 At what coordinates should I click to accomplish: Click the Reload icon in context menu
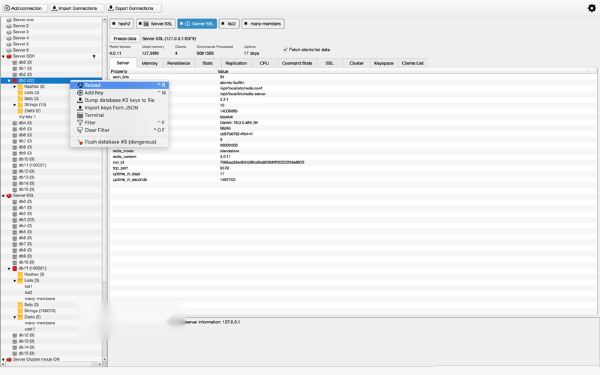(80, 85)
